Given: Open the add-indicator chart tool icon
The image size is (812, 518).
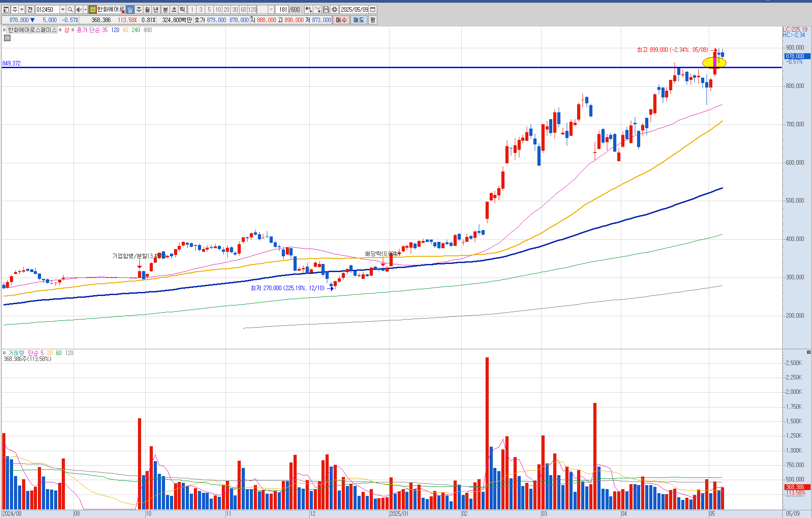Looking at the screenshot, I should (309, 9).
